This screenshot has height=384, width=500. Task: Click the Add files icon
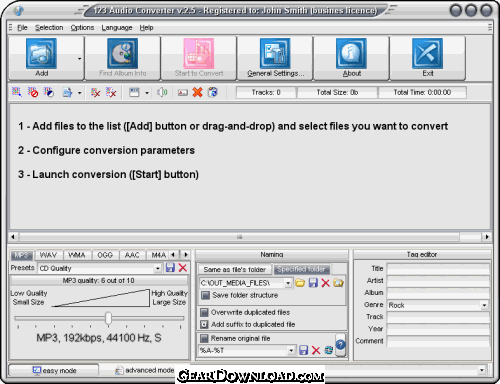click(41, 53)
